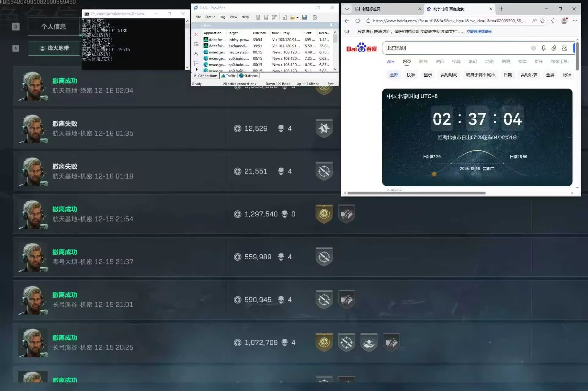This screenshot has width=588, height=391.
Task: Click the browser horizontal scrollbar thumb
Action: (416, 193)
